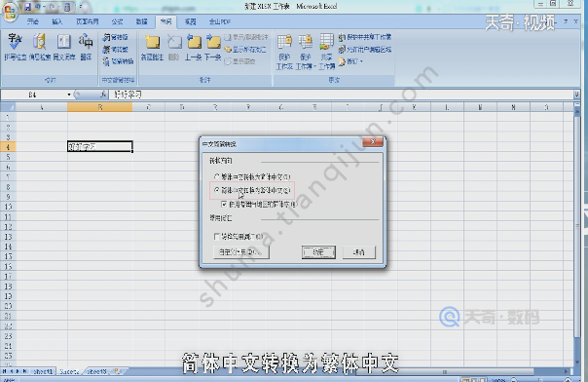
Task: Select 繁体中文转换为简体中文 radio option
Action: [x=252, y=176]
